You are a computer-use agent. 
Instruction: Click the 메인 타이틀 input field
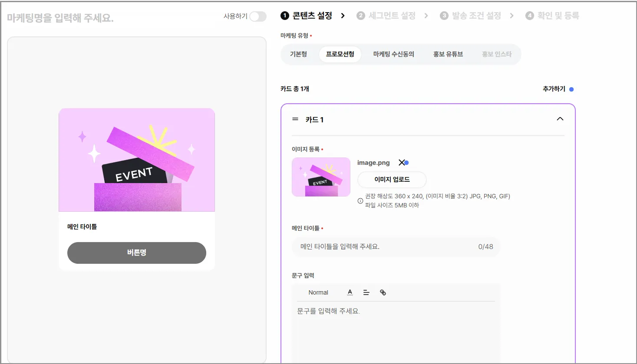tap(386, 246)
